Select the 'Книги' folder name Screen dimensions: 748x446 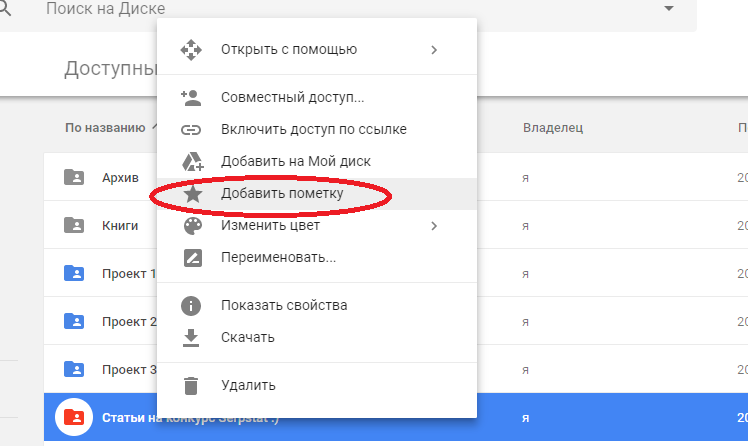tap(120, 226)
